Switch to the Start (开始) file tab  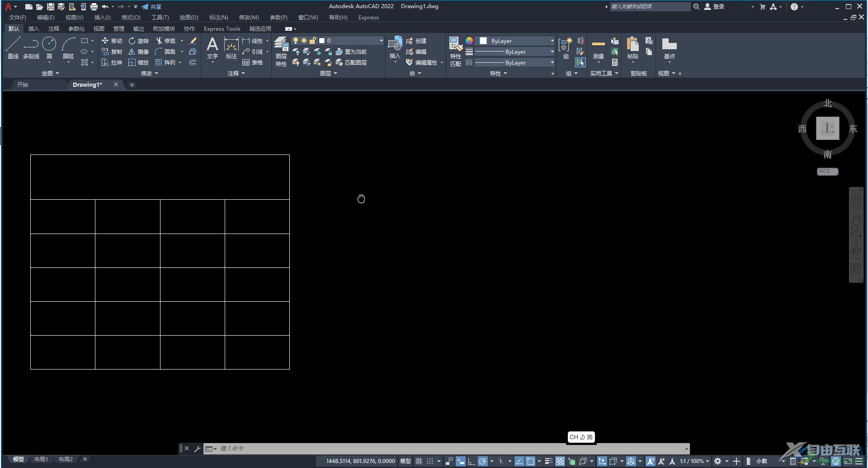coord(23,84)
